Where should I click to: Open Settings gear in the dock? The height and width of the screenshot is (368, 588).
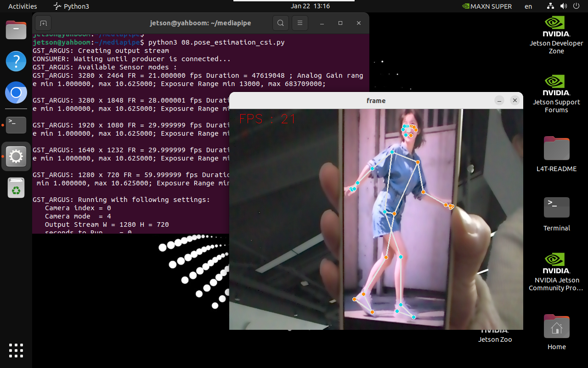[16, 156]
